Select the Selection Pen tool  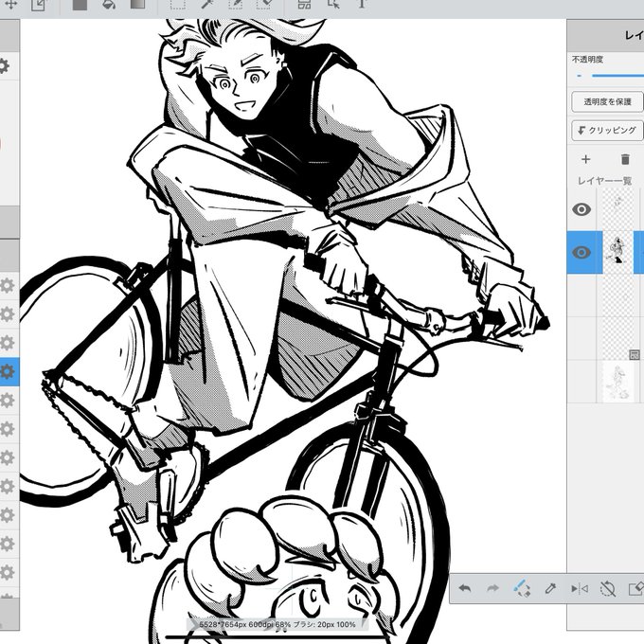click(x=235, y=4)
